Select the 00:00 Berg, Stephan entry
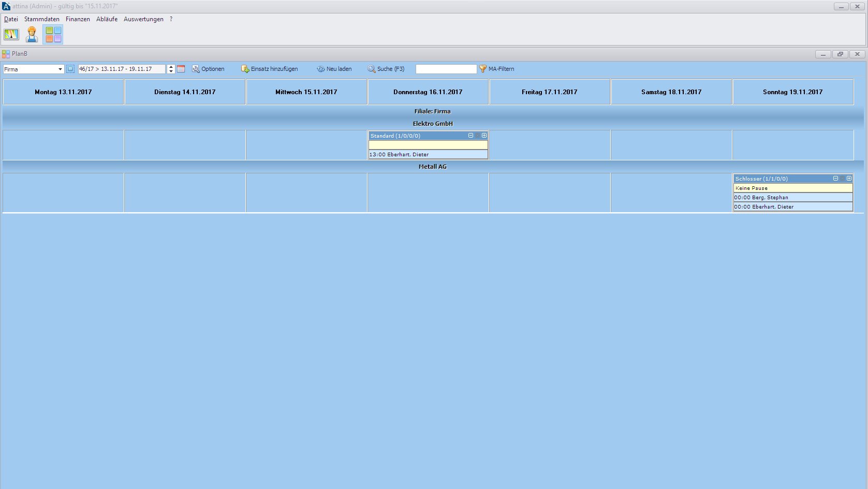 coord(793,197)
